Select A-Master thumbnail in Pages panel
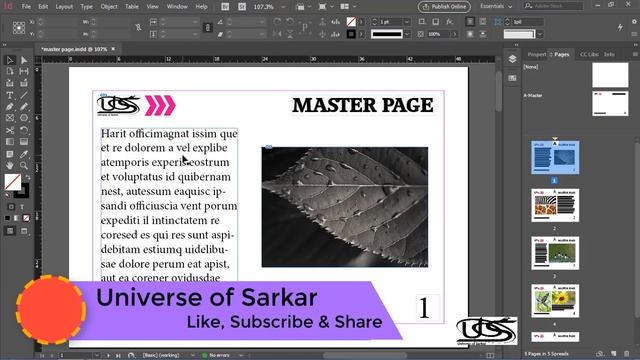 point(610,103)
